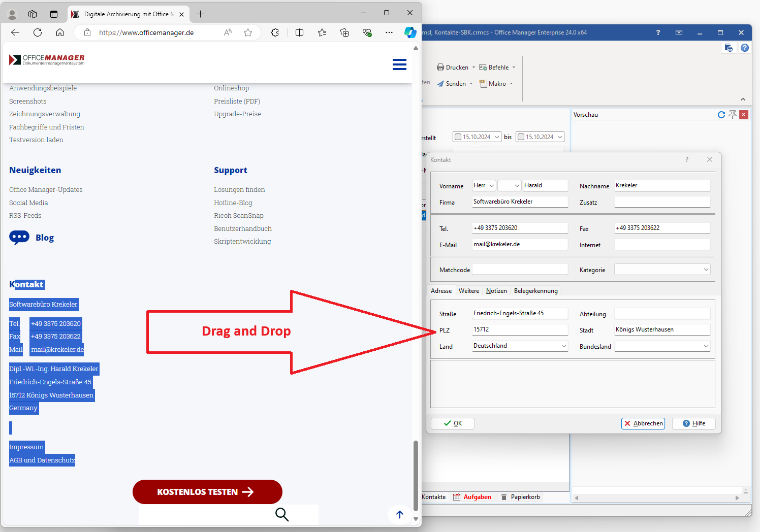760x532 pixels.
Task: Open Edge collections panel
Action: tap(344, 32)
